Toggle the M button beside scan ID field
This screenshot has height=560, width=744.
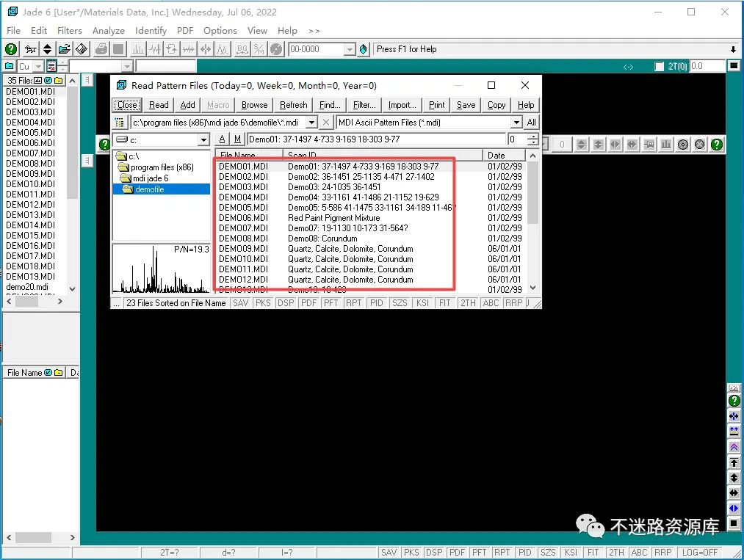pos(238,139)
